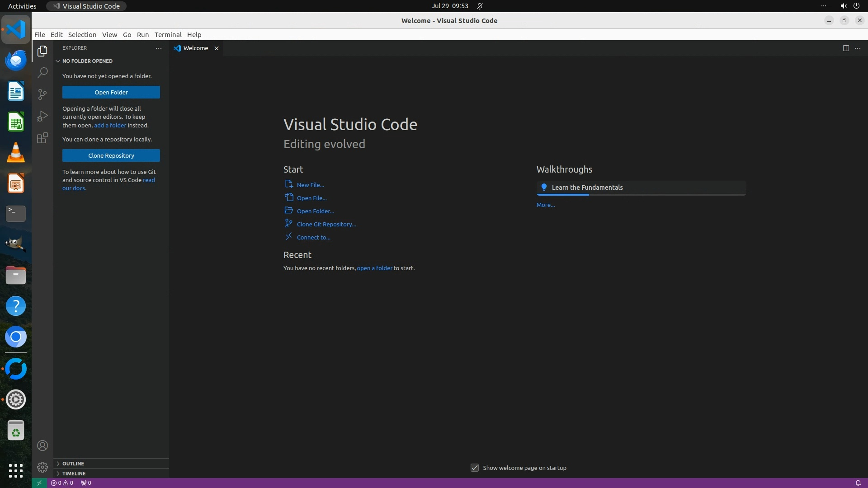Open the Search view in activity bar
This screenshot has width=868, height=488.
[x=42, y=72]
